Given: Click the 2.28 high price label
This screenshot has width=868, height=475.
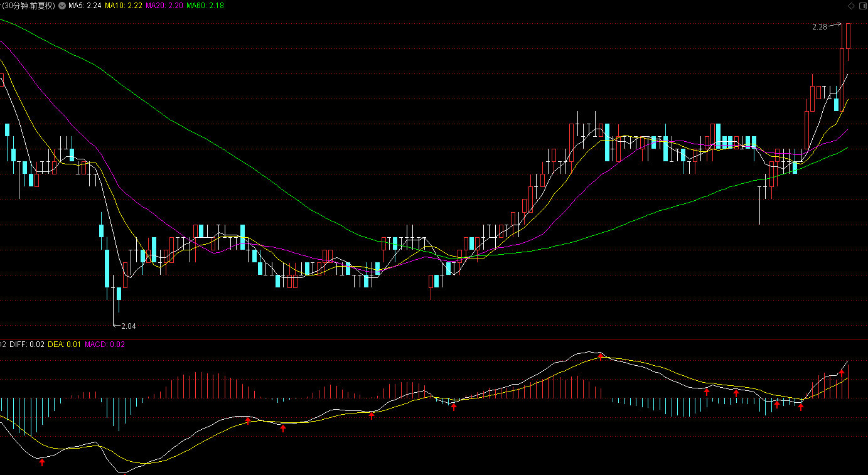Looking at the screenshot, I should (819, 27).
